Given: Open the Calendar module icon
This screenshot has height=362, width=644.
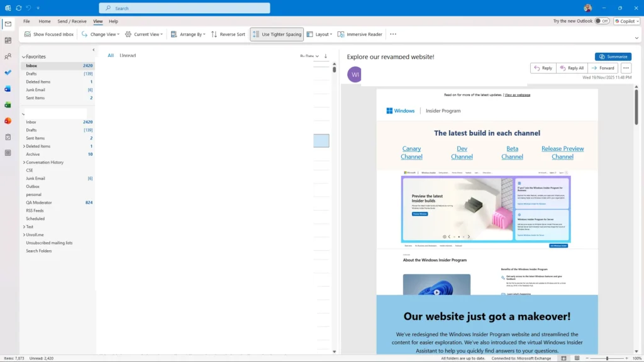Looking at the screenshot, I should click(8, 40).
